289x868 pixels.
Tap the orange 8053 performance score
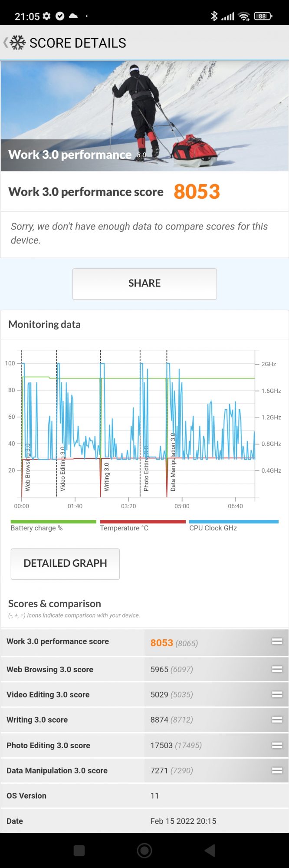pyautogui.click(x=197, y=192)
